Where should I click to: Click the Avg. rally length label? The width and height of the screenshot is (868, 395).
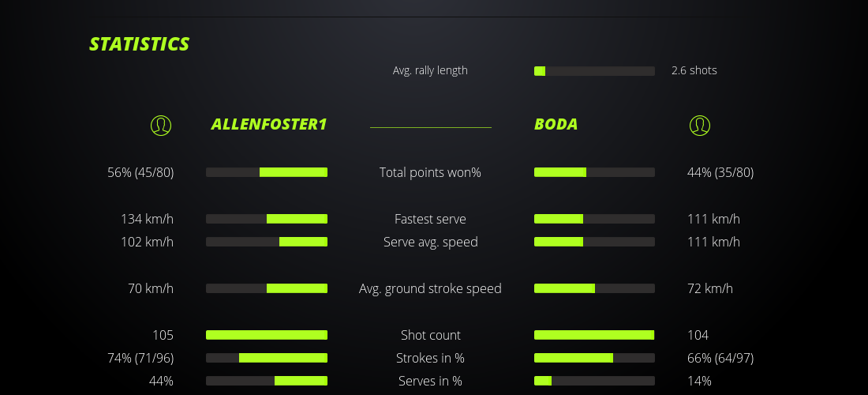coord(430,70)
